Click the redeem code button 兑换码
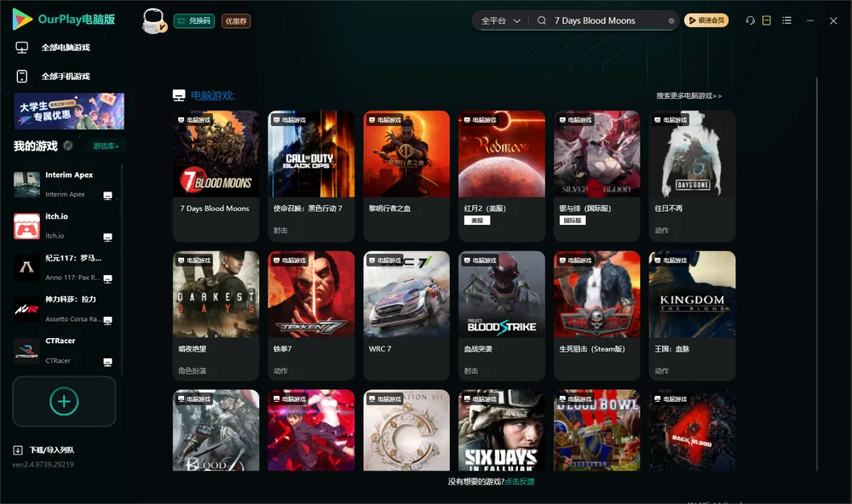The image size is (852, 504). (x=194, y=20)
